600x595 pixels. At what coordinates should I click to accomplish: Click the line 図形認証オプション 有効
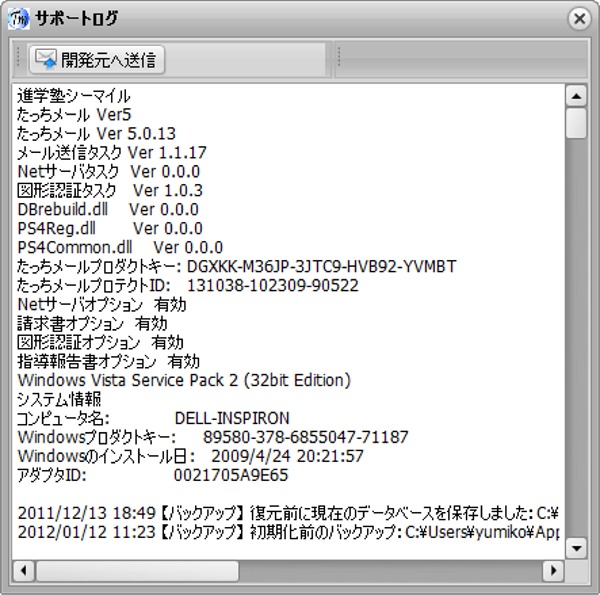tap(100, 342)
